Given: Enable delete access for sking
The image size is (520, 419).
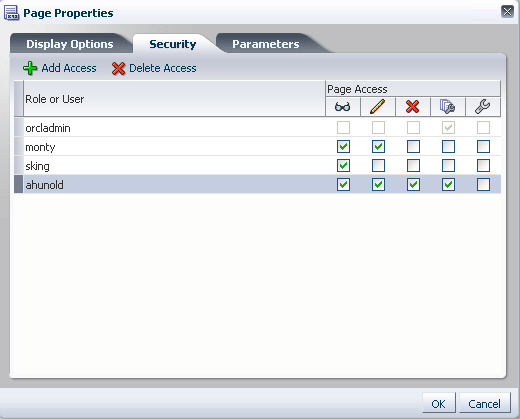Looking at the screenshot, I should pos(413,165).
